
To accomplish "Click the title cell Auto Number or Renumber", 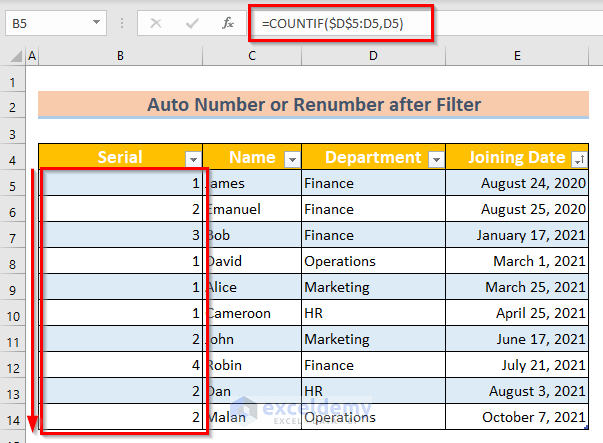I will (x=315, y=105).
